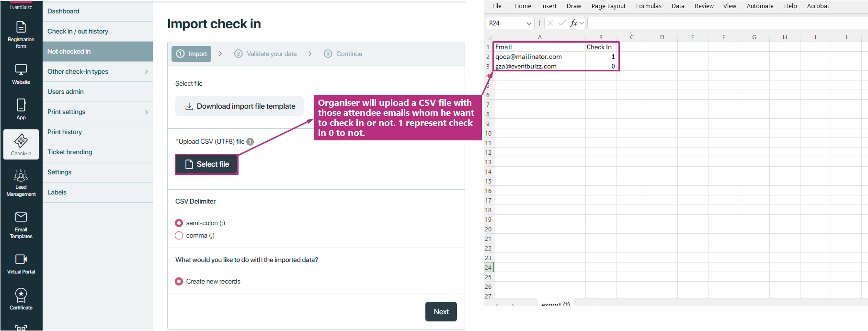The image size is (868, 331).
Task: Open the Excel Name Box dropdown
Action: (x=529, y=23)
